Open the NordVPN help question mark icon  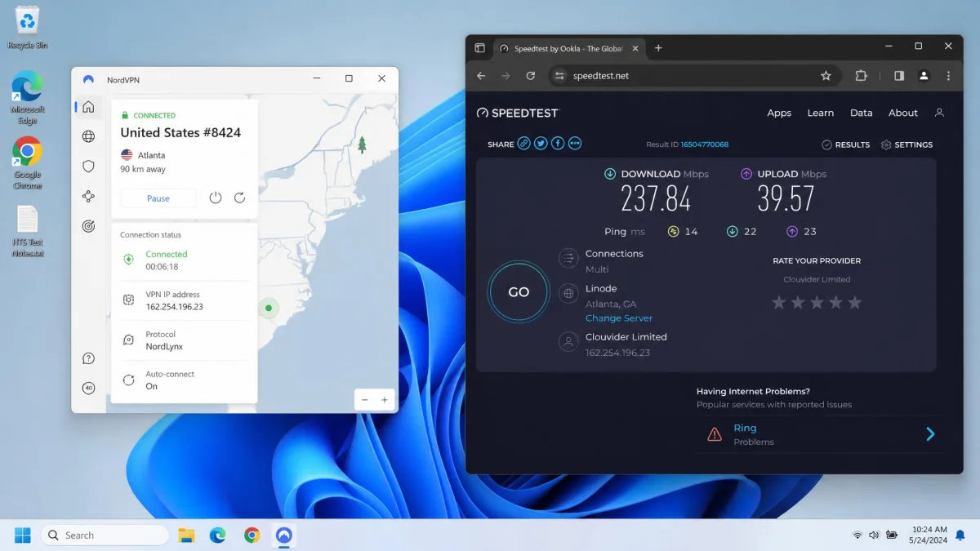coord(88,358)
